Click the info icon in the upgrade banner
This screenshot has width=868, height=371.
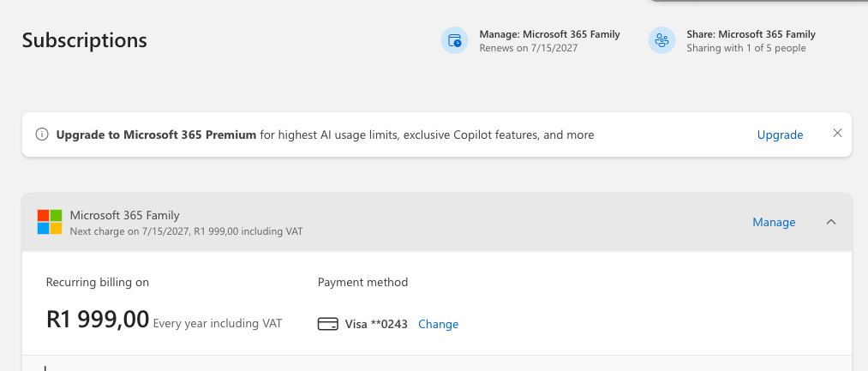coord(41,135)
